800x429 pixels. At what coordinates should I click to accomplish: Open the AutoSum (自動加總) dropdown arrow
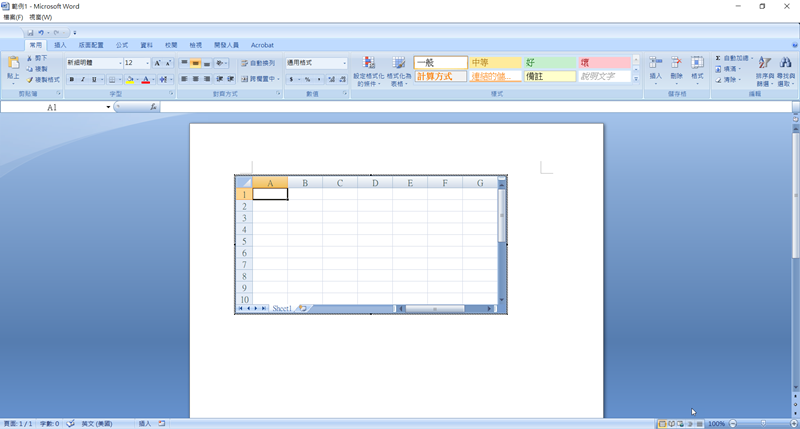[x=752, y=58]
